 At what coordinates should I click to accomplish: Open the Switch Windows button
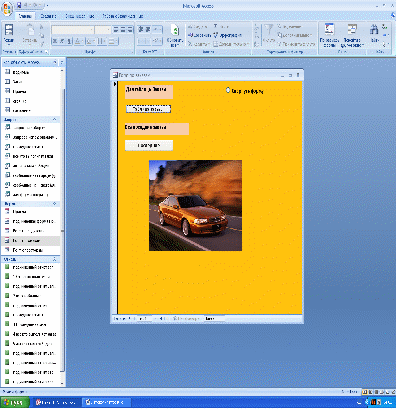[x=352, y=35]
